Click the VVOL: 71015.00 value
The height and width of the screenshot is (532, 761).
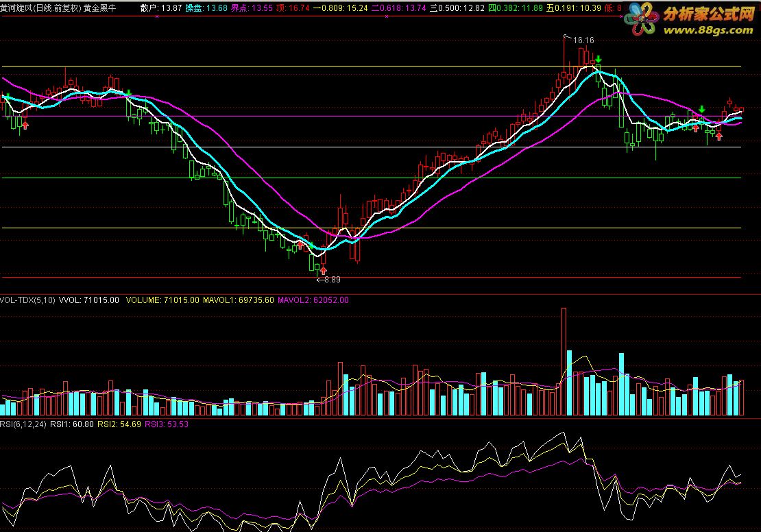click(89, 300)
